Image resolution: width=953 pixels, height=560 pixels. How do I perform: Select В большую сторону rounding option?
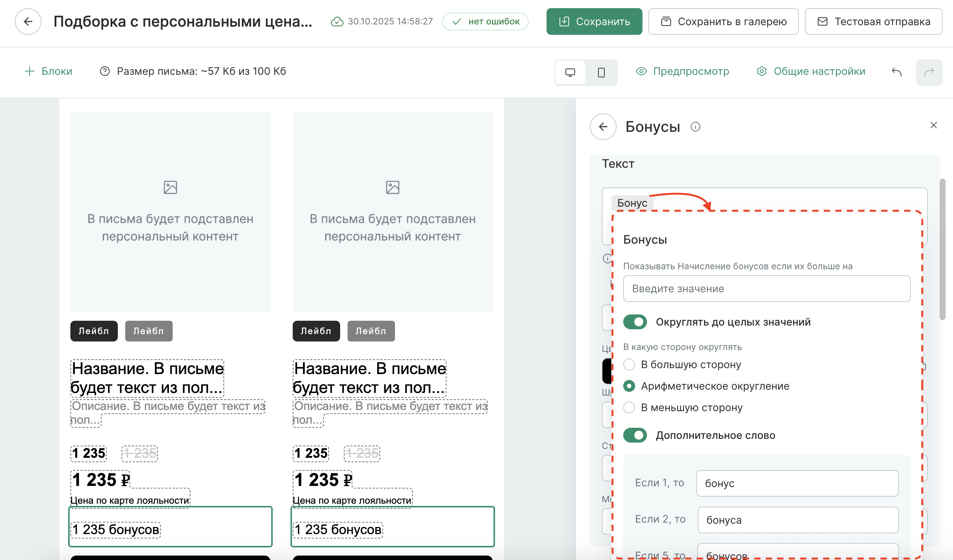(x=629, y=364)
